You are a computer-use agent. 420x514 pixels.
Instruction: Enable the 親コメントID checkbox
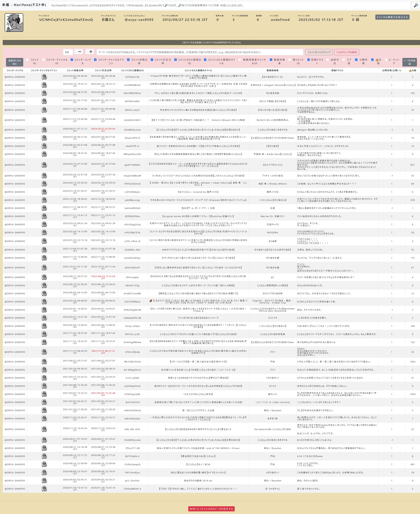(290, 60)
